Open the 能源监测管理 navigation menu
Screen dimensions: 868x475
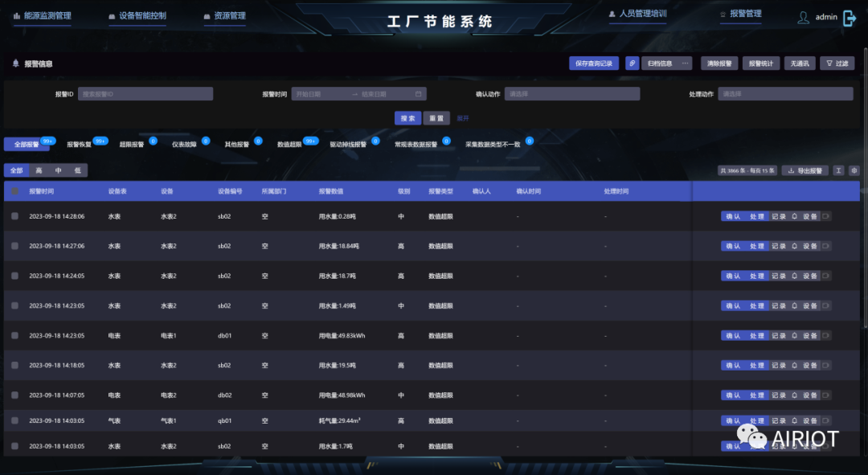[43, 16]
